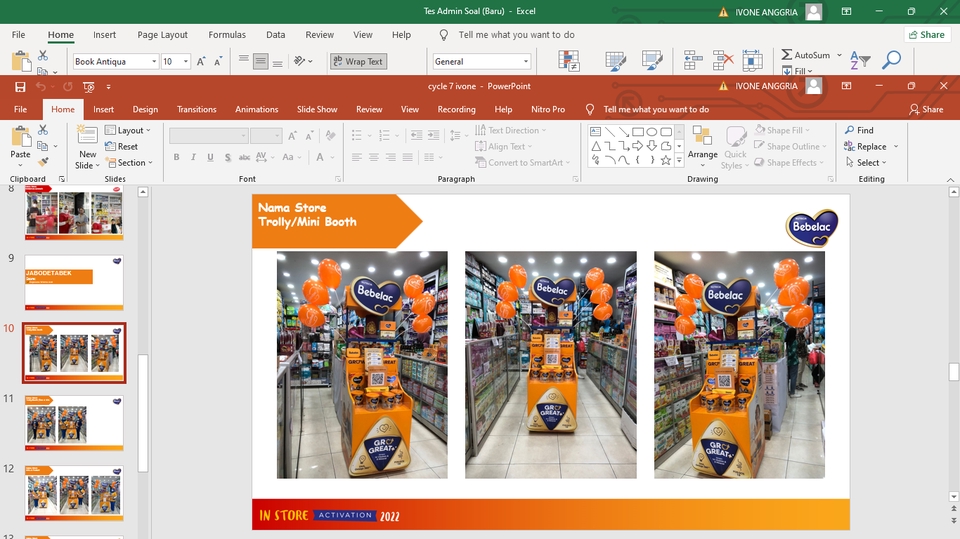Open PowerPoint Design tab

tap(145, 110)
